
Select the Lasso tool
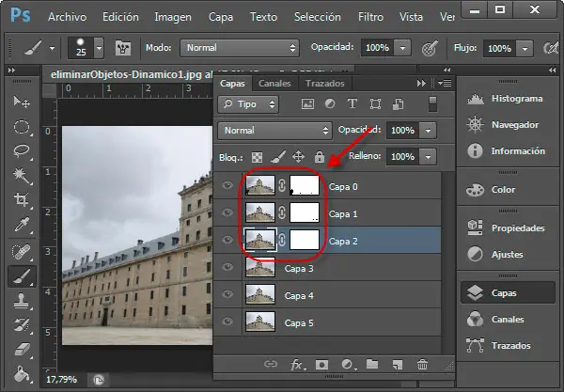(x=22, y=150)
